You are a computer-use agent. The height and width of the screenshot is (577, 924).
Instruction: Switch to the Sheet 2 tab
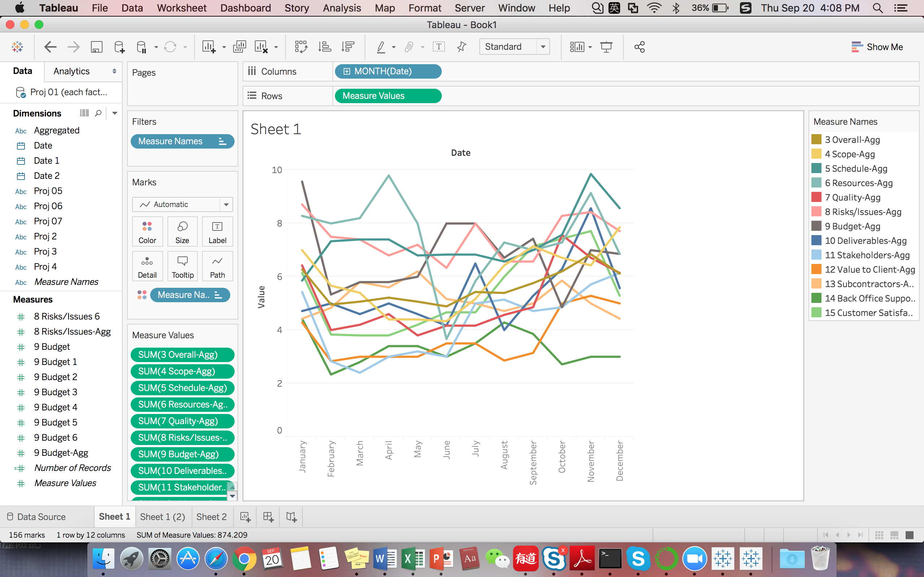(x=211, y=517)
